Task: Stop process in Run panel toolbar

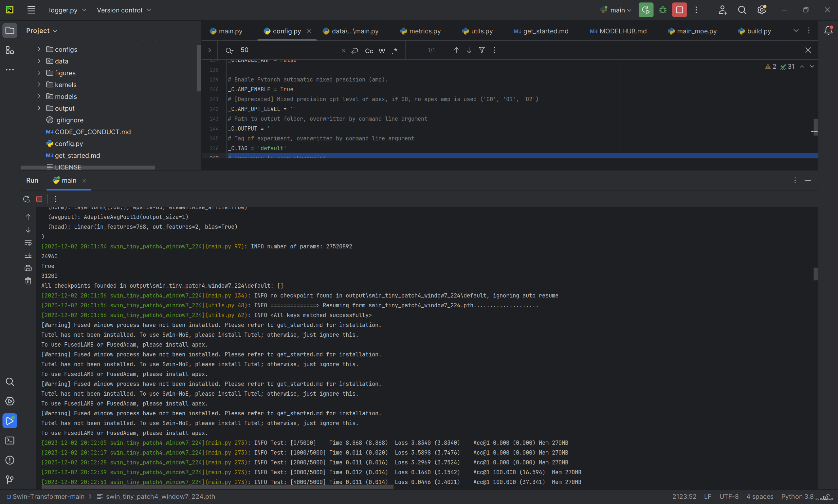Action: point(39,199)
